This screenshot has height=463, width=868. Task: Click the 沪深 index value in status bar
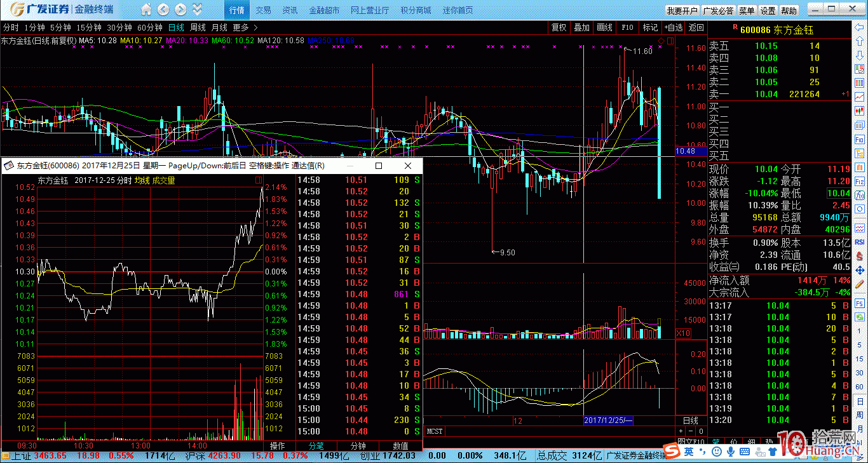[x=224, y=455]
